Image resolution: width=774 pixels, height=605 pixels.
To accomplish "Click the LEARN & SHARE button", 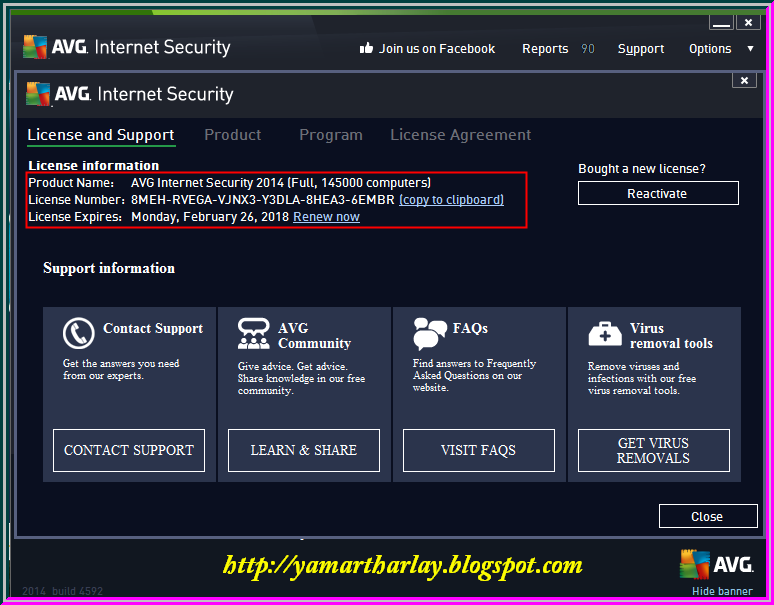I will click(304, 450).
